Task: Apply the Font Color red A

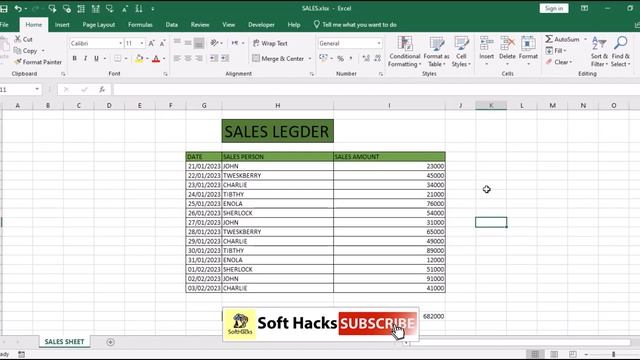Action: (x=156, y=58)
